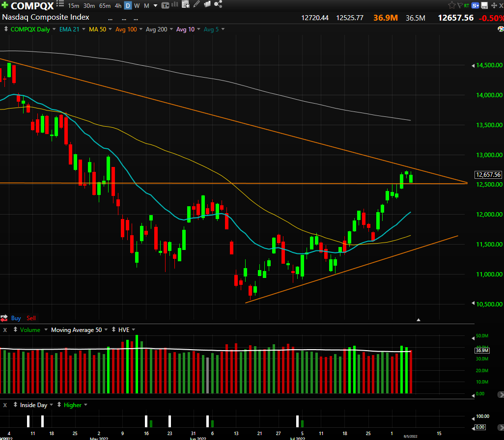Open the EMA 21 dropdown arrow
The image size is (504, 440).
pos(84,29)
